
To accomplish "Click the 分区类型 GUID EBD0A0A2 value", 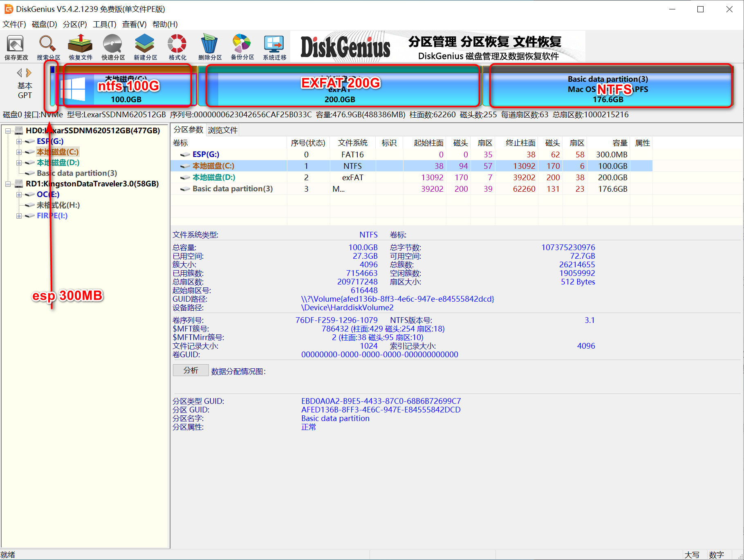I will (x=381, y=401).
